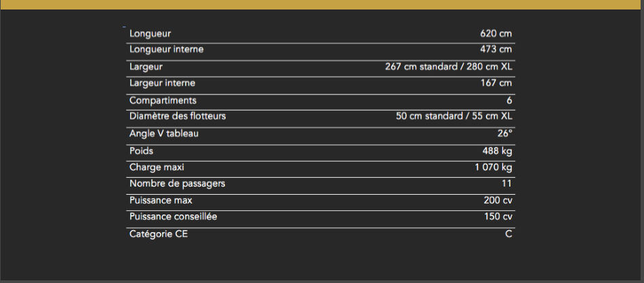Select the 26° angle value
Viewport: 644px width, 283px height.
coord(505,134)
